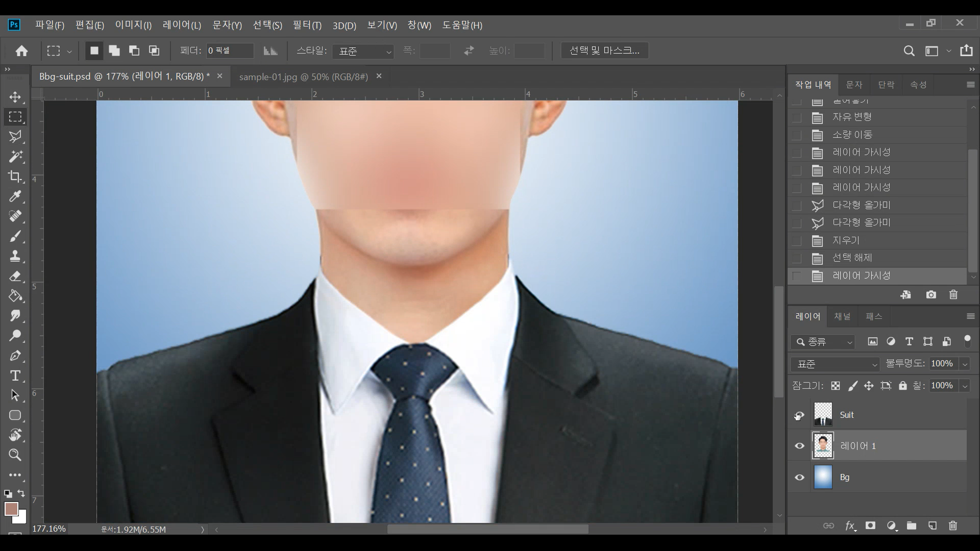Viewport: 980px width, 551px height.
Task: Switch to the 패스 tab
Action: click(x=874, y=317)
